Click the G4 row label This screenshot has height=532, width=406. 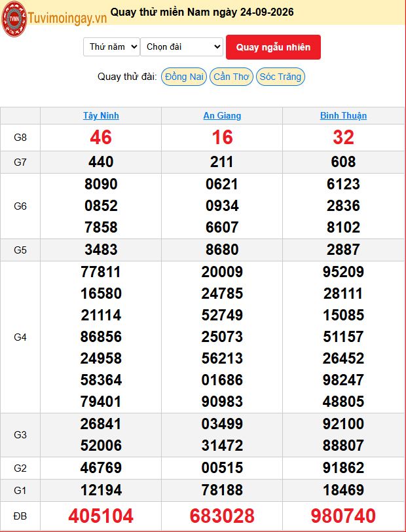click(20, 337)
